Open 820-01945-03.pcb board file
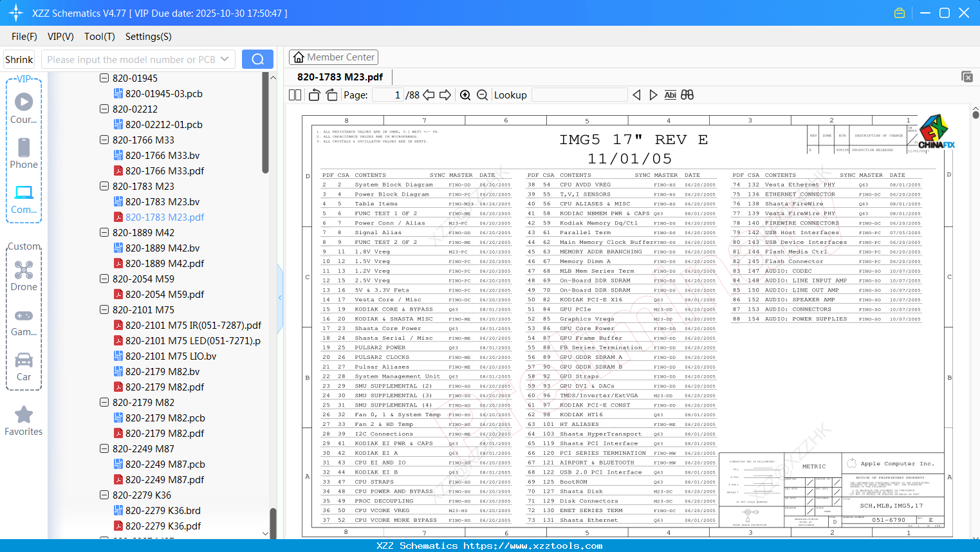The width and height of the screenshot is (980, 552). tap(158, 93)
